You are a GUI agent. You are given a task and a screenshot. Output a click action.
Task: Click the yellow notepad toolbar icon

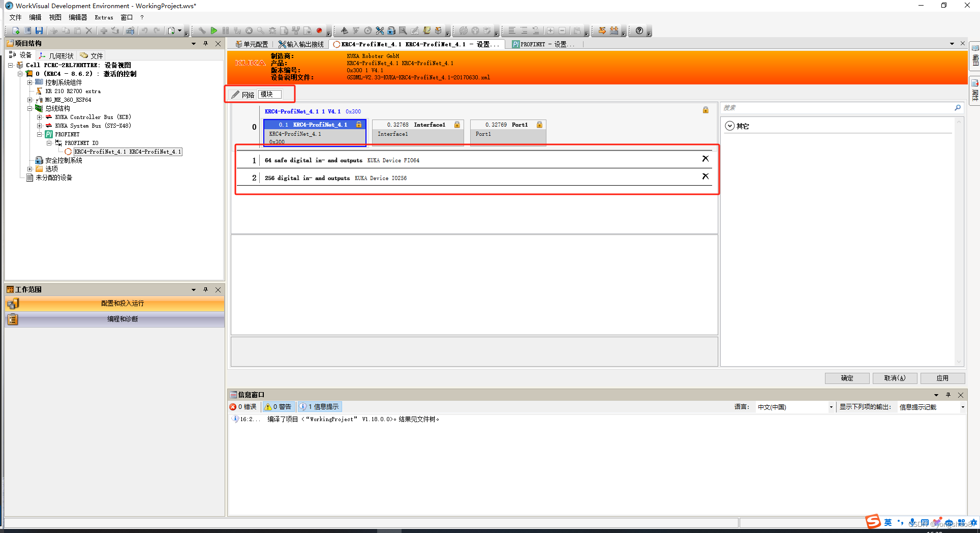426,31
